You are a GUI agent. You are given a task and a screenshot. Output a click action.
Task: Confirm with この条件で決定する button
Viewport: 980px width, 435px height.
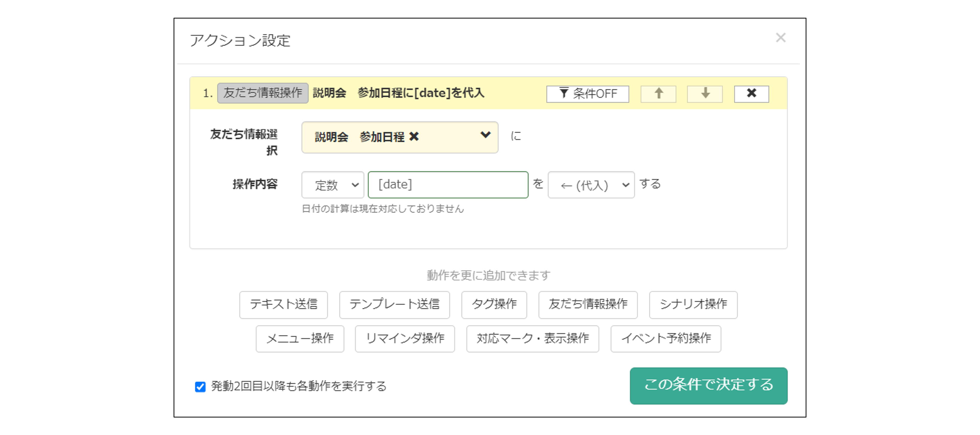[708, 386]
